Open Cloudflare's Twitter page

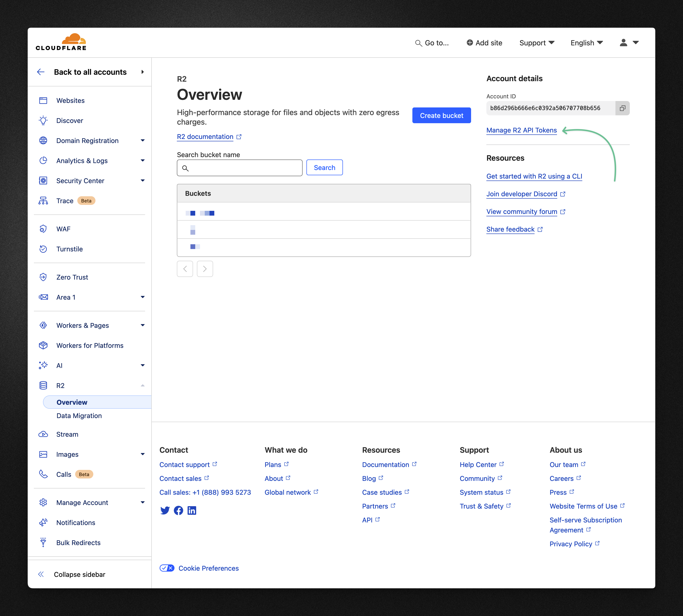165,510
